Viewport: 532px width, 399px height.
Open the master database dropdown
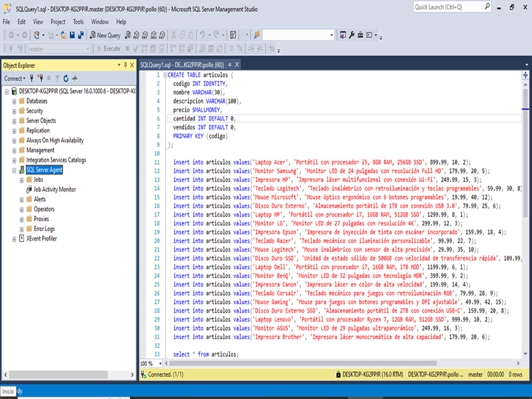pyautogui.click(x=88, y=49)
